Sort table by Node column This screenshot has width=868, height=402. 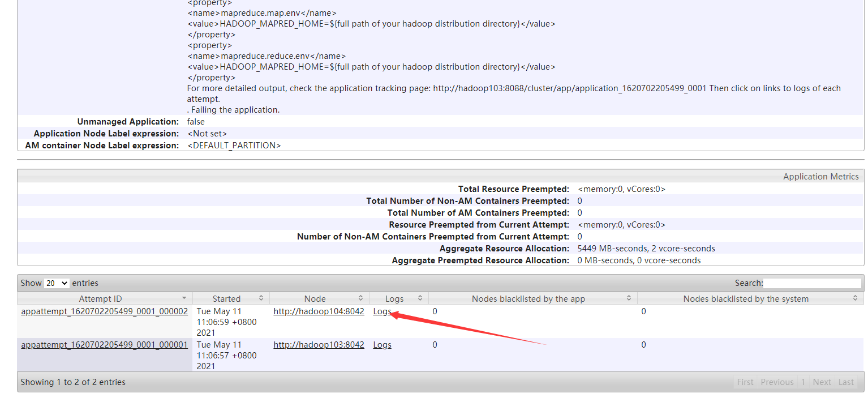coord(319,298)
